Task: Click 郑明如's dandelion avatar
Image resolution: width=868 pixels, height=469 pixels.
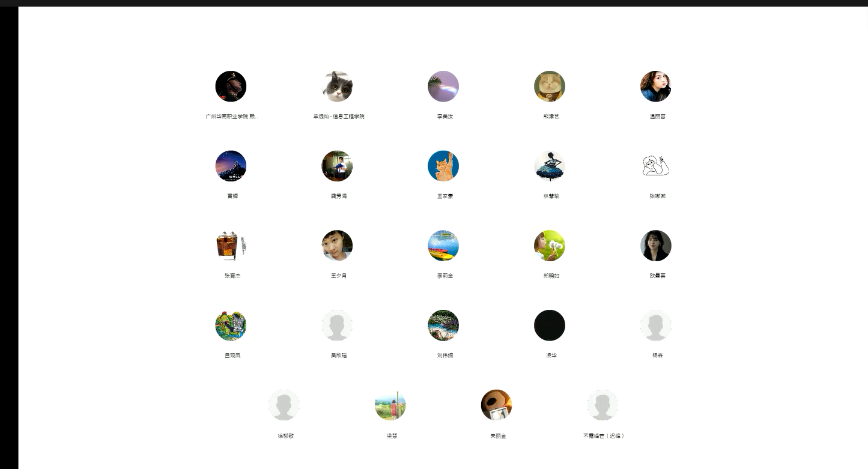Action: pos(550,246)
